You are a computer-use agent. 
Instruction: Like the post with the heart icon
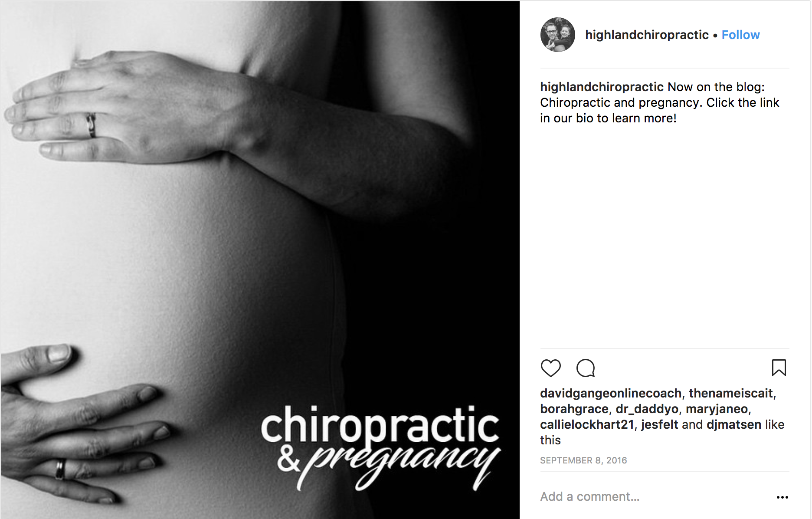pos(550,368)
